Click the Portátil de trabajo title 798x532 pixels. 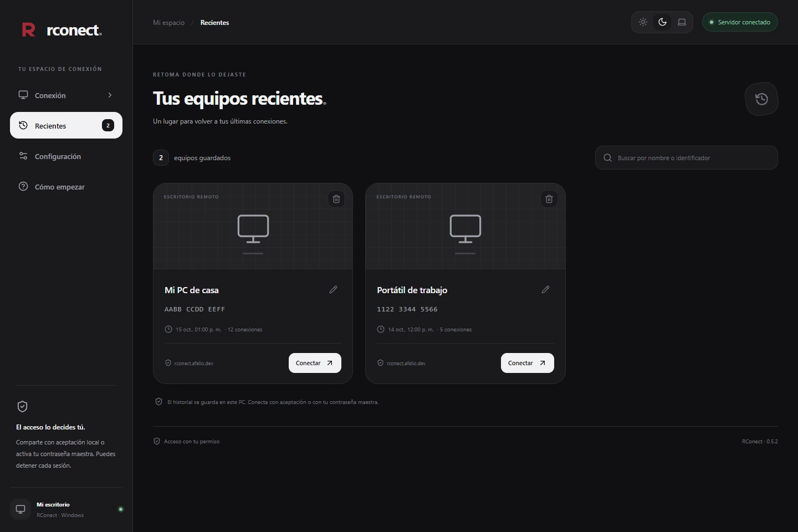pyautogui.click(x=412, y=290)
